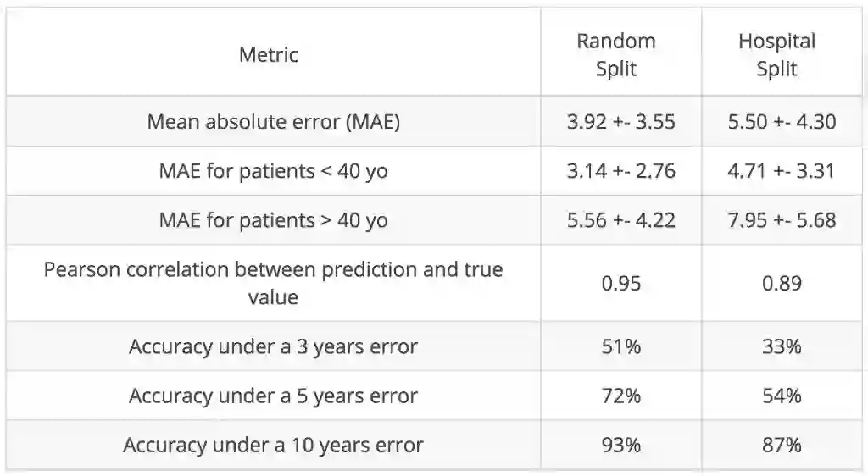
Task: Click the 0.89 correlation value
Action: pos(782,283)
